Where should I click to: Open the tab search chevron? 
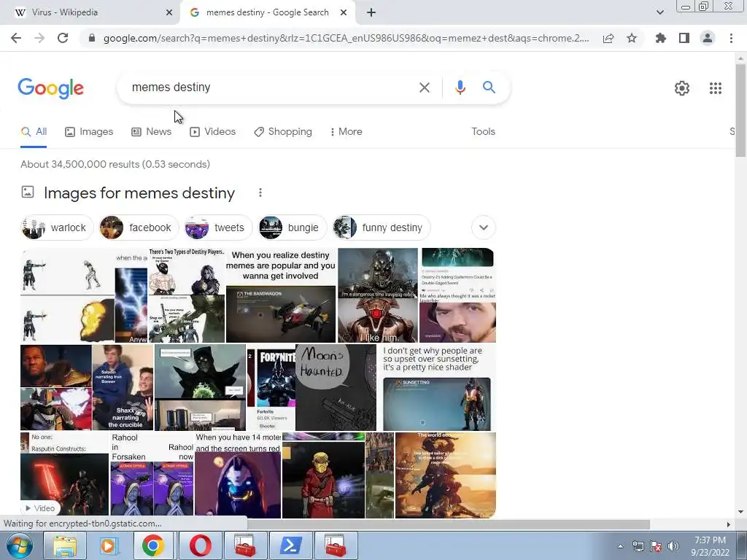click(659, 12)
